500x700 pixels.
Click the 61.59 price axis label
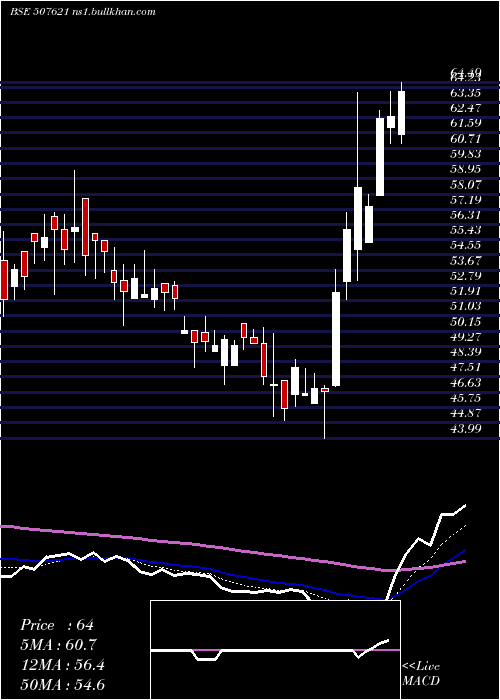[x=465, y=123]
